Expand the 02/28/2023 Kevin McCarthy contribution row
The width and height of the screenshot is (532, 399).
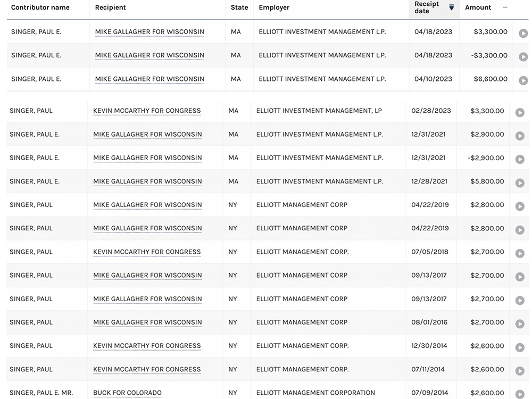[520, 112]
